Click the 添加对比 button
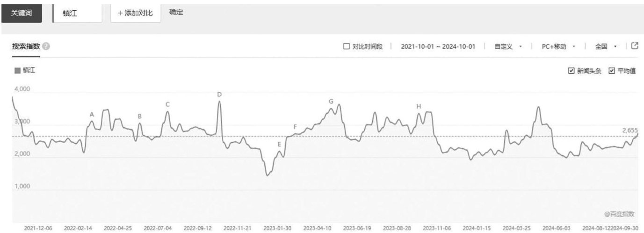The width and height of the screenshot is (644, 233). pos(135,13)
